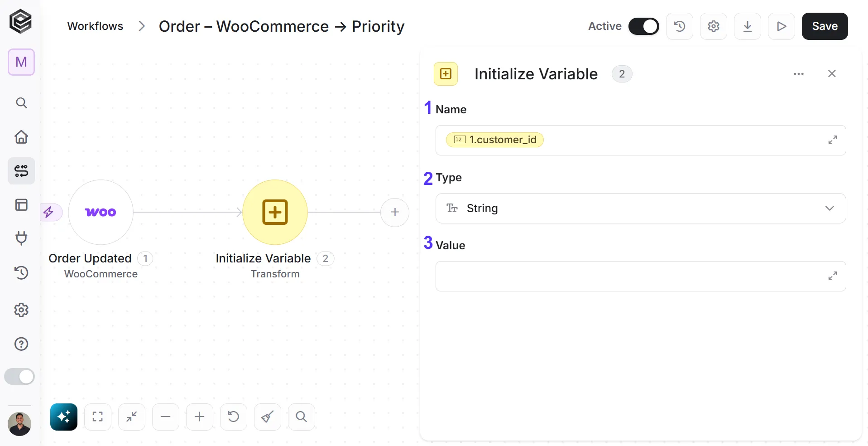Open integrations plug icon in sidebar
The image size is (868, 446).
[x=21, y=238]
